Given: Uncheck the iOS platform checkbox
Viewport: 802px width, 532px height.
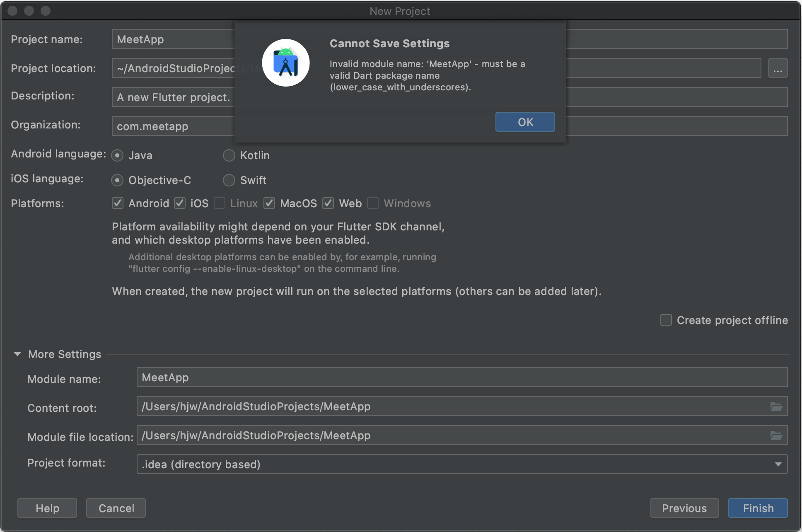Looking at the screenshot, I should click(x=179, y=203).
